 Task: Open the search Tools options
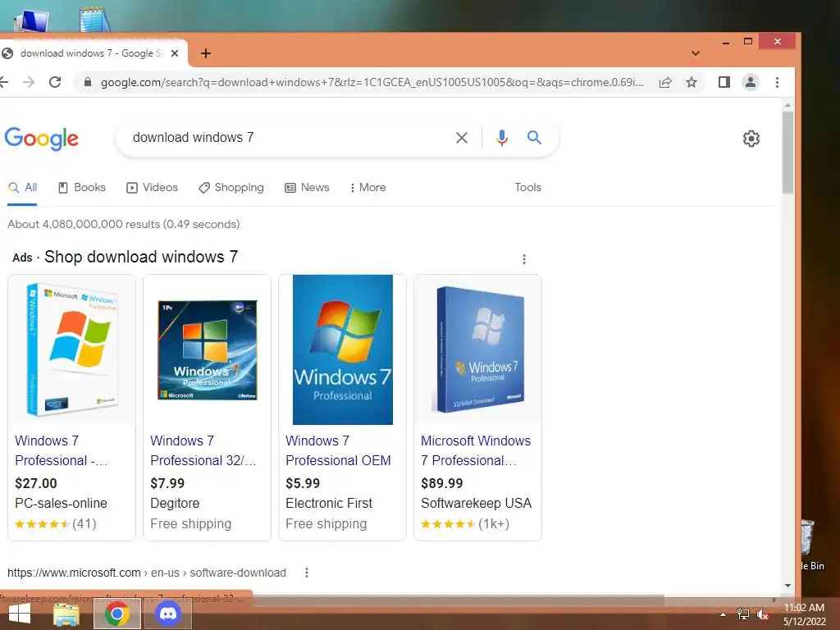pos(527,188)
